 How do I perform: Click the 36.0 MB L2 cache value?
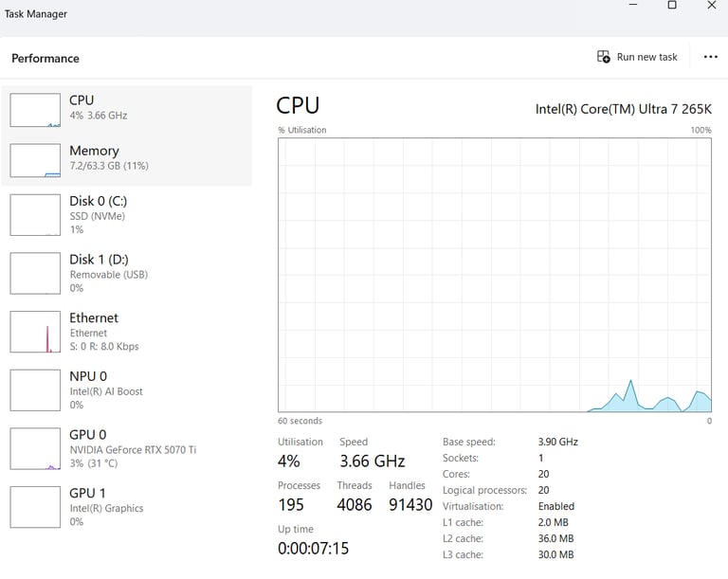point(555,538)
